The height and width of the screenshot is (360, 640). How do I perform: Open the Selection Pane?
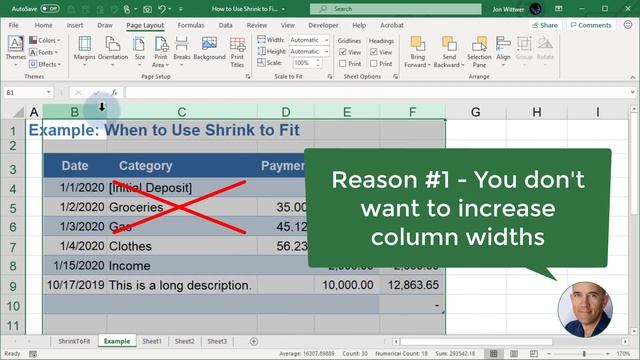coord(479,51)
